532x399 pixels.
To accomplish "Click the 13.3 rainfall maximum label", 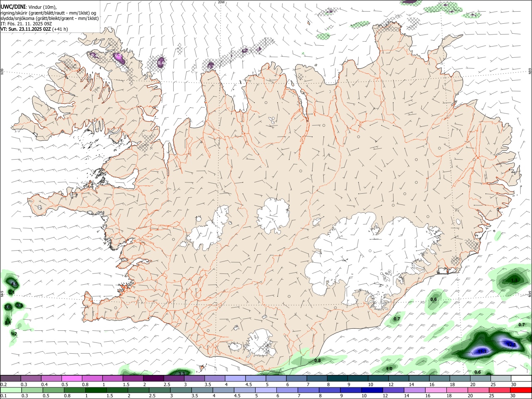I will pos(511,344).
